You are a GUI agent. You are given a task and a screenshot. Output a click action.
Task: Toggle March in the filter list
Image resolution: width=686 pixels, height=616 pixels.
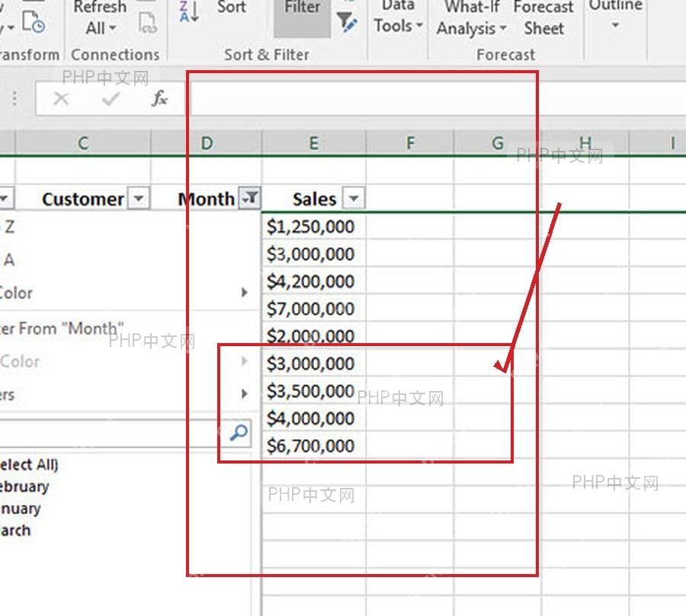tap(16, 531)
